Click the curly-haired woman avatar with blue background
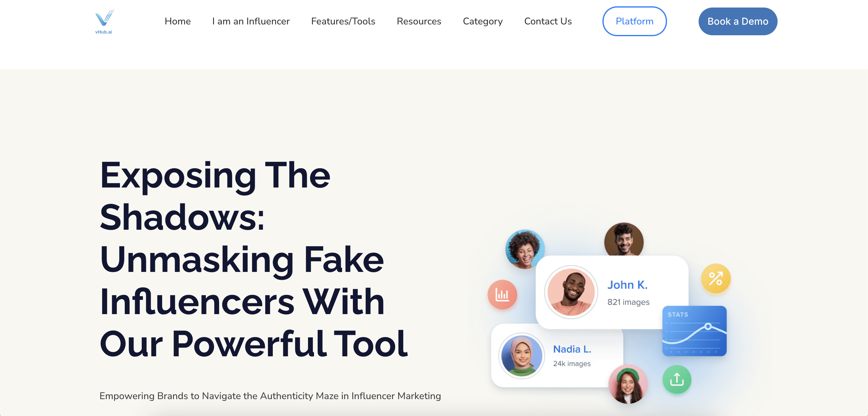The image size is (868, 416). [x=525, y=249]
